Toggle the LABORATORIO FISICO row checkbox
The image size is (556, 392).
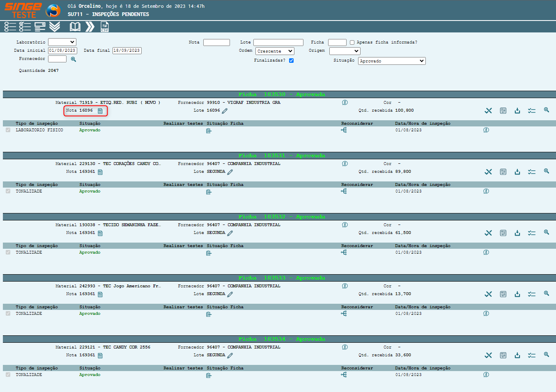tap(8, 130)
